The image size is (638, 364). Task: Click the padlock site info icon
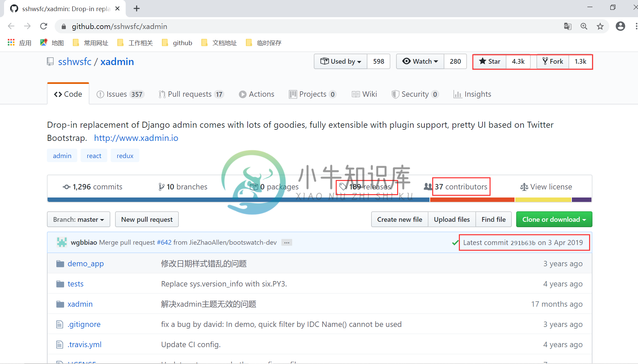pyautogui.click(x=63, y=26)
